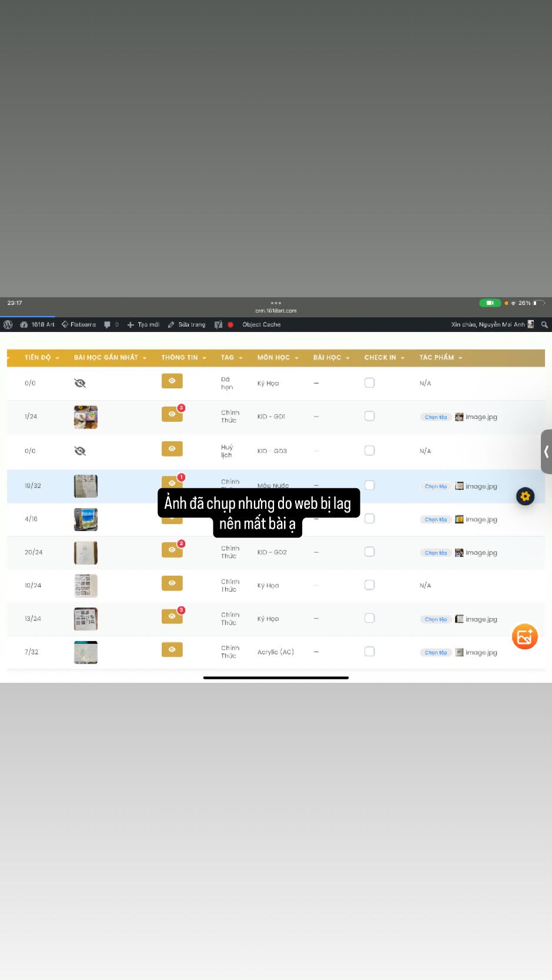Open the WordPress logo menu
Viewport: 552px width, 980px height.
[x=8, y=324]
